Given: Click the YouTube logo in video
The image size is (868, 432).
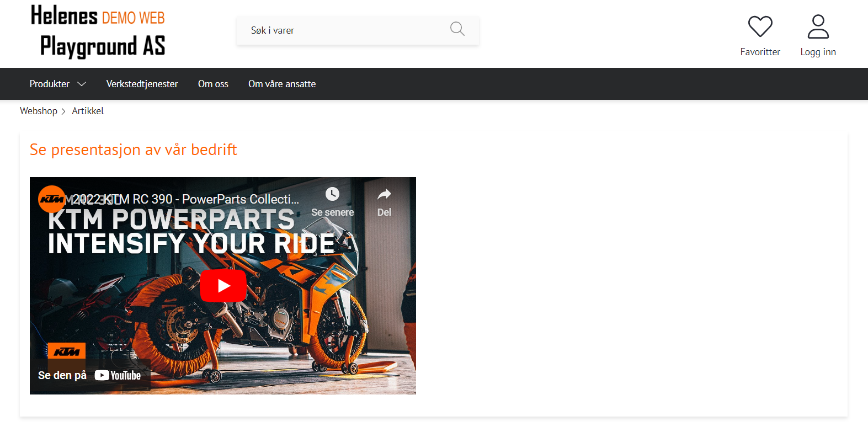Looking at the screenshot, I should 118,375.
